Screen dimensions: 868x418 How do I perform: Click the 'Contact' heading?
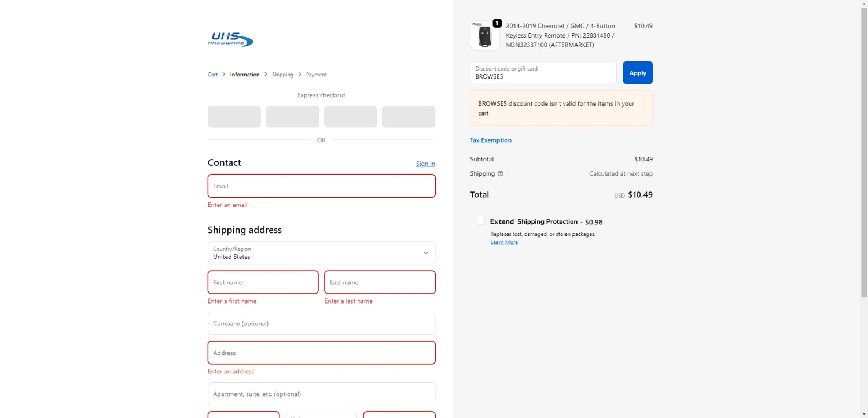pos(225,162)
